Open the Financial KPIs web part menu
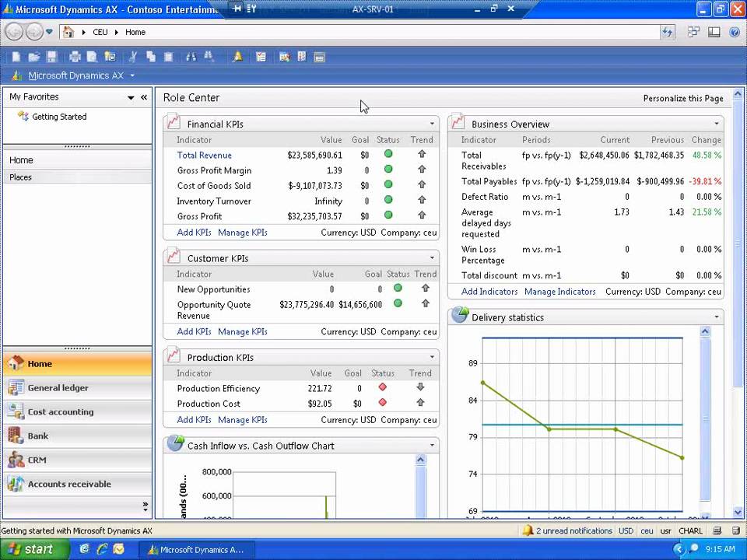Screen dimensions: 747x560 432,124
